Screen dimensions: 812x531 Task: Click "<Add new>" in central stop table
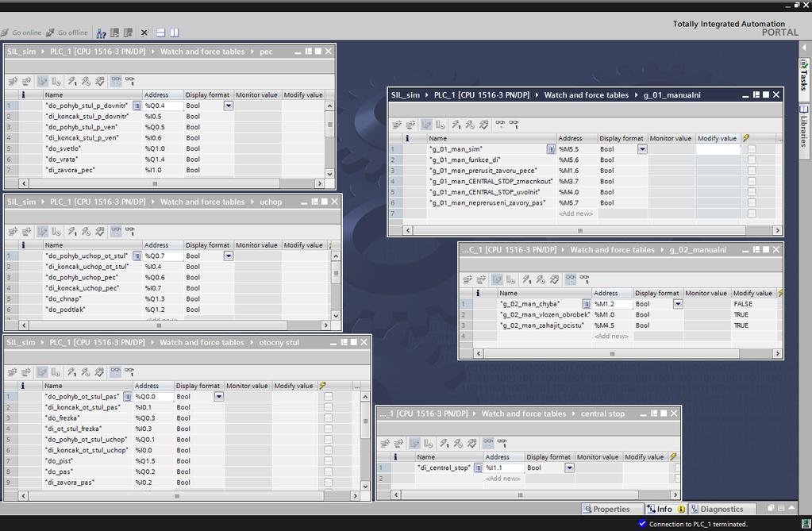(x=502, y=479)
